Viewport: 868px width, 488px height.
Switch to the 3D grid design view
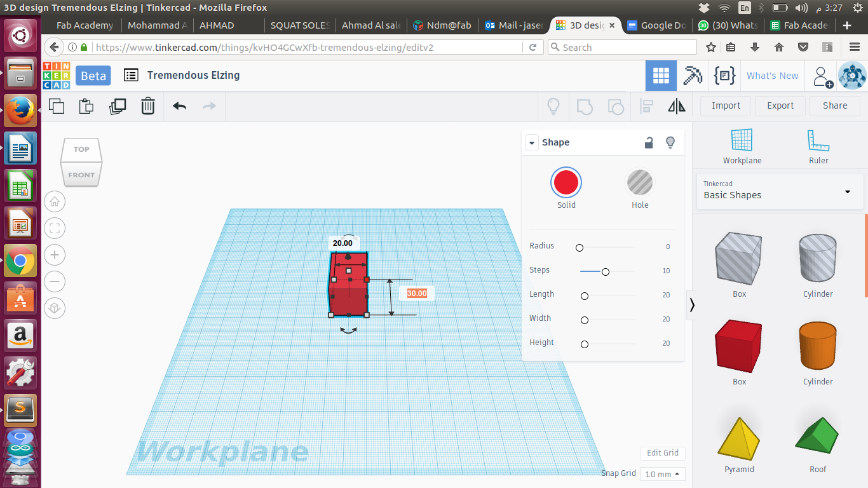pyautogui.click(x=661, y=76)
